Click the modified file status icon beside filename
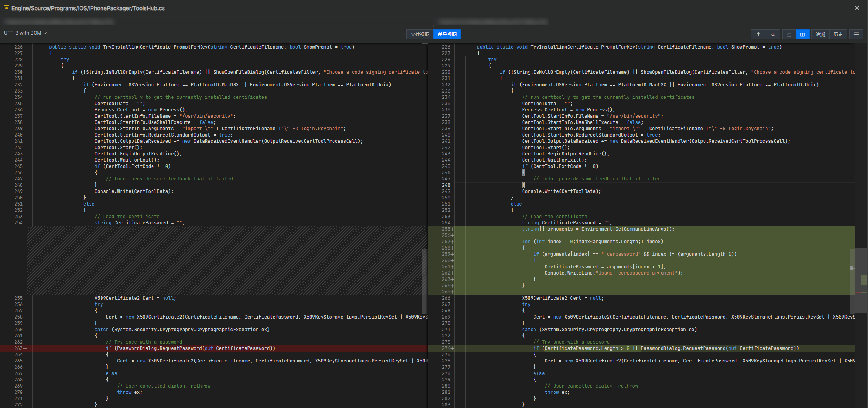This screenshot has height=408, width=868. 6,8
